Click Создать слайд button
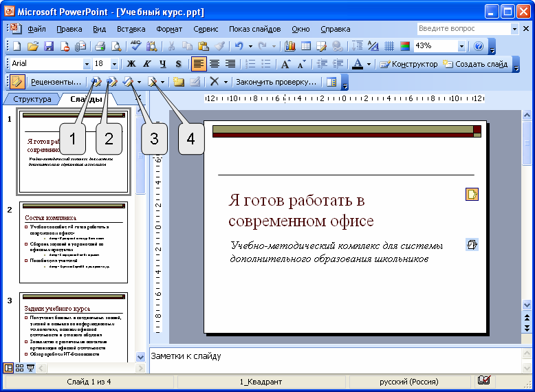Screen dimensions: 535x392 475,64
